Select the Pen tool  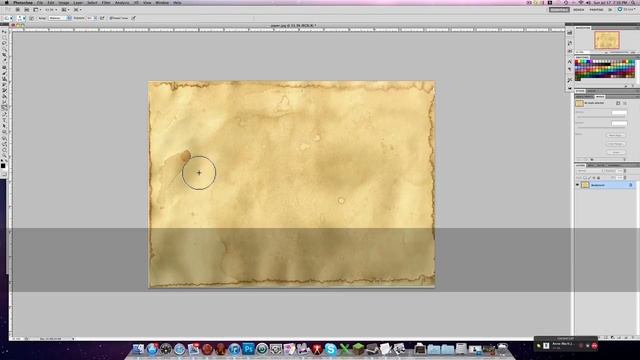point(4,114)
